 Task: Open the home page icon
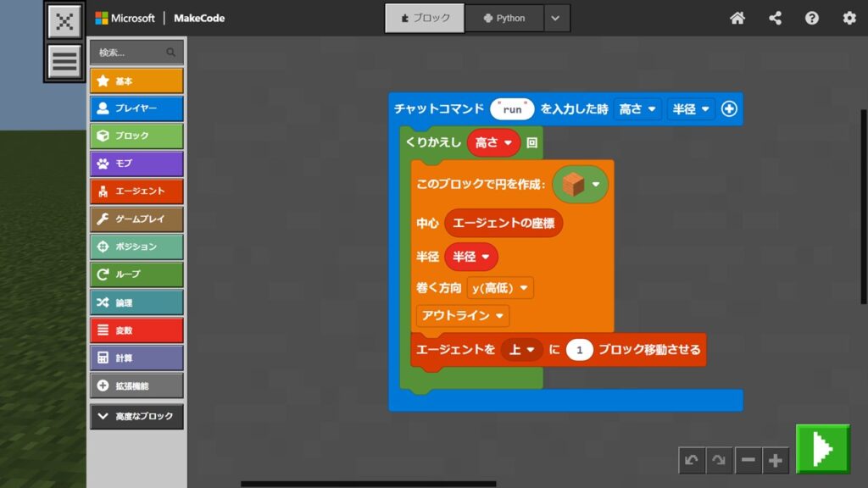[x=737, y=18]
